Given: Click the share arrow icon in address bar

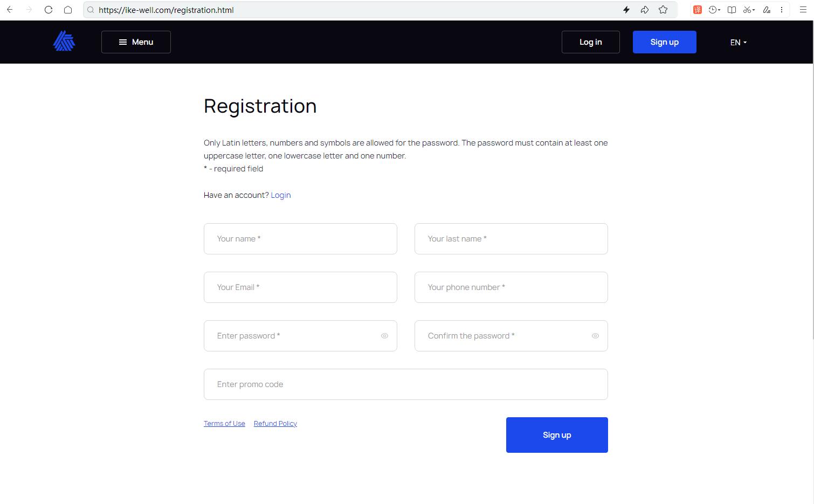Looking at the screenshot, I should (645, 10).
